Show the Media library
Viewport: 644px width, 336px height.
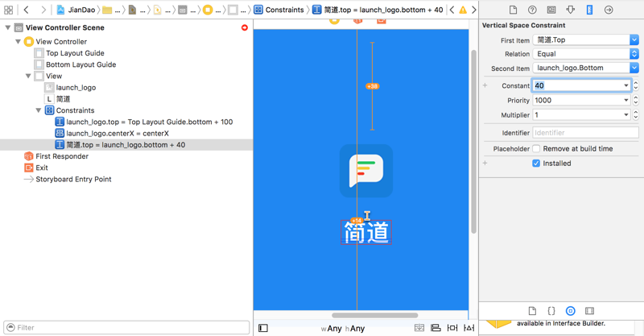click(x=589, y=311)
